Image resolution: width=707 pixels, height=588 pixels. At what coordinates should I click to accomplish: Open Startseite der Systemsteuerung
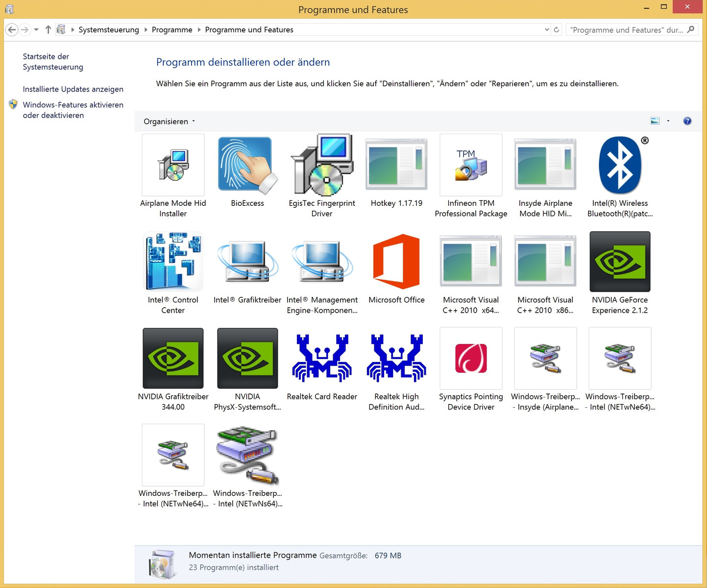click(x=53, y=62)
